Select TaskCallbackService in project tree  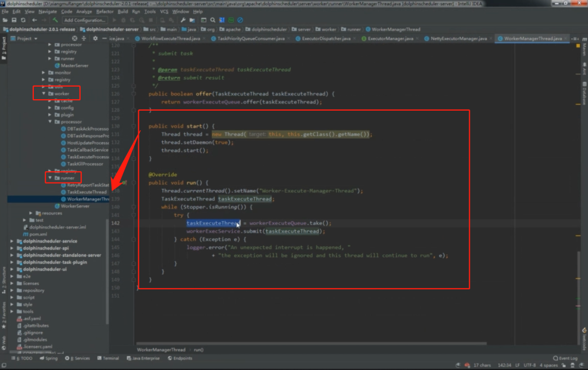click(87, 150)
